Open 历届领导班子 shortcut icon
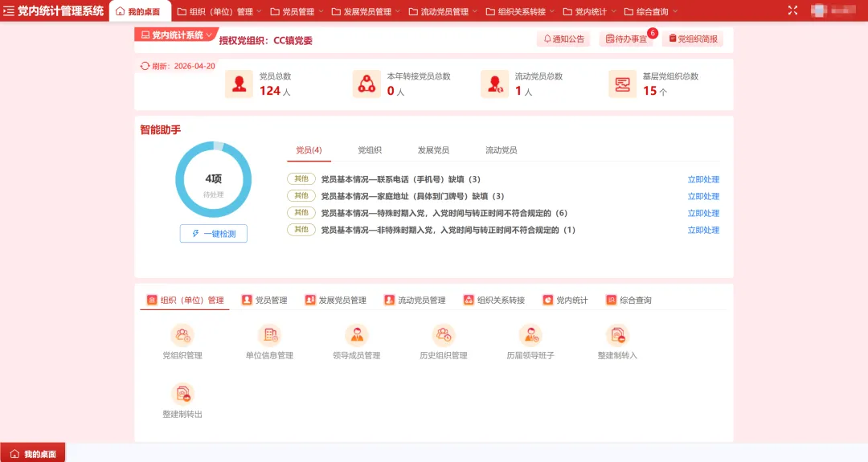This screenshot has height=462, width=868. 530,335
